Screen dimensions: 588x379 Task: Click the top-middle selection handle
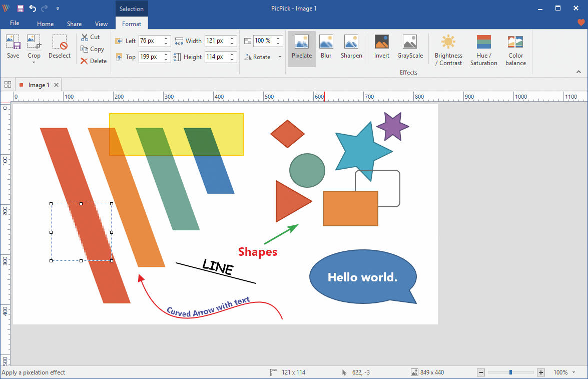click(x=81, y=204)
